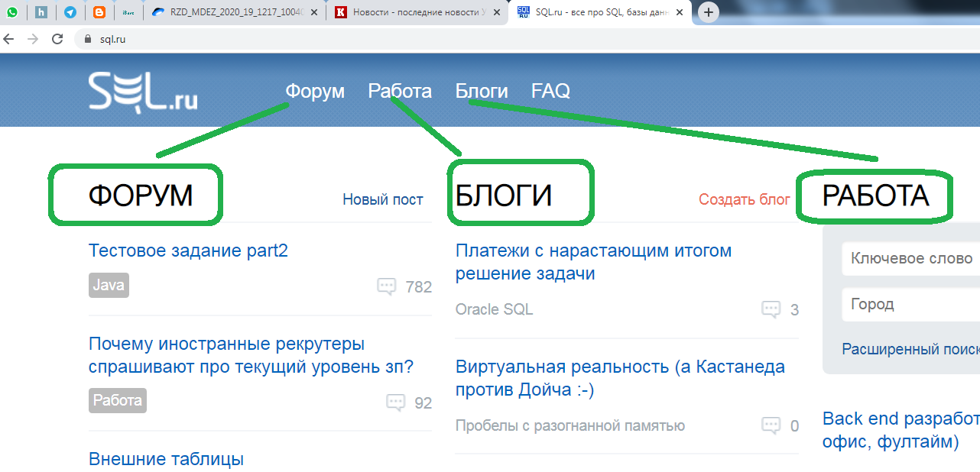Click the comment bubble icon next to 92

coord(395,402)
